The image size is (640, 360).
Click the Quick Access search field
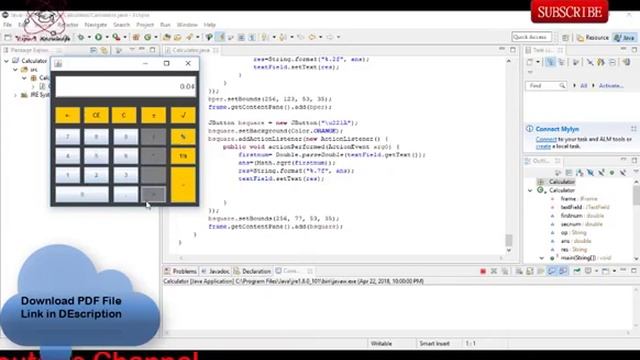[531, 37]
